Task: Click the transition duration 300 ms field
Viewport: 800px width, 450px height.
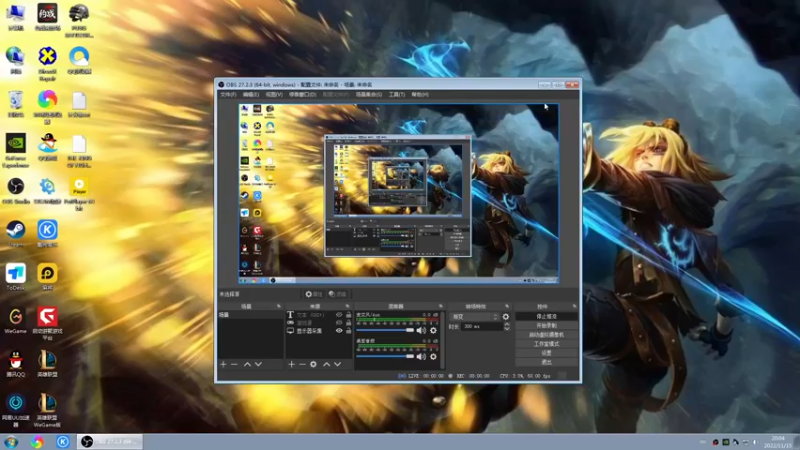Action: pos(482,327)
